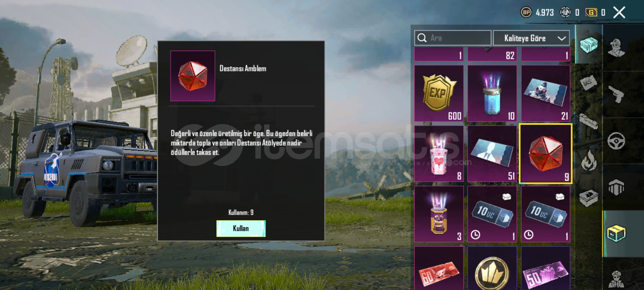
Task: Select the masked character coupon with count 21
Action: (546, 93)
